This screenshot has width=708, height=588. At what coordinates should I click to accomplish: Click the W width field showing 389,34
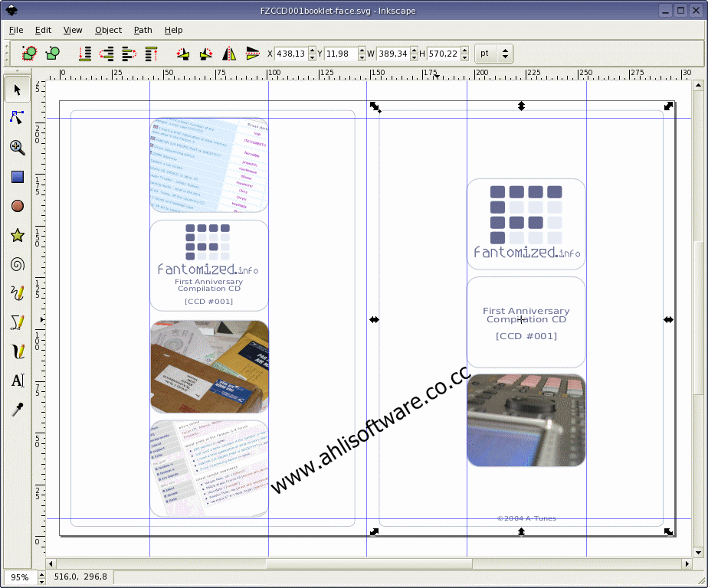[393, 54]
